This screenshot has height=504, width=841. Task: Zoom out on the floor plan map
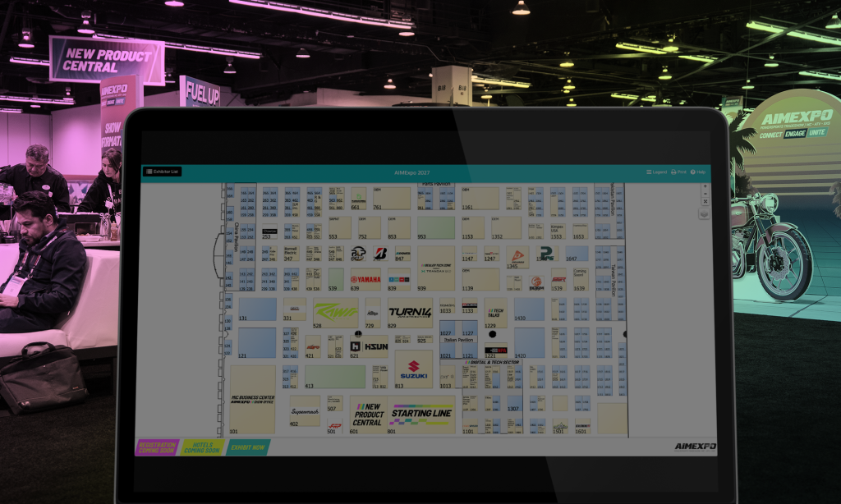(x=705, y=194)
